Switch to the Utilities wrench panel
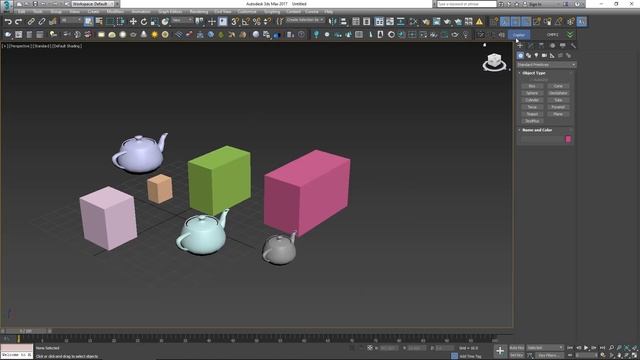 coord(573,46)
